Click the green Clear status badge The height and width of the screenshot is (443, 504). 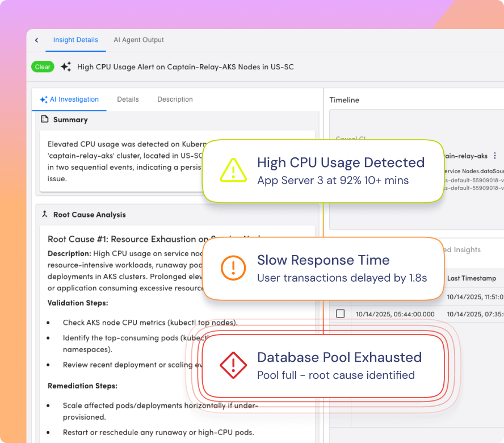pyautogui.click(x=43, y=67)
